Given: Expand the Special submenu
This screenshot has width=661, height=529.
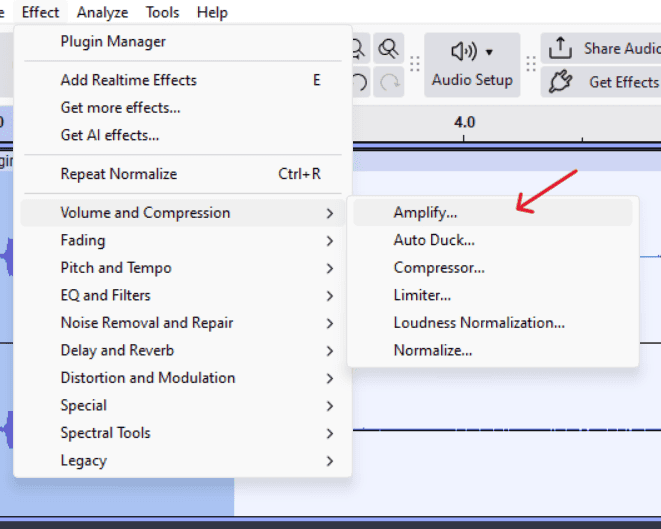Looking at the screenshot, I should (183, 405).
